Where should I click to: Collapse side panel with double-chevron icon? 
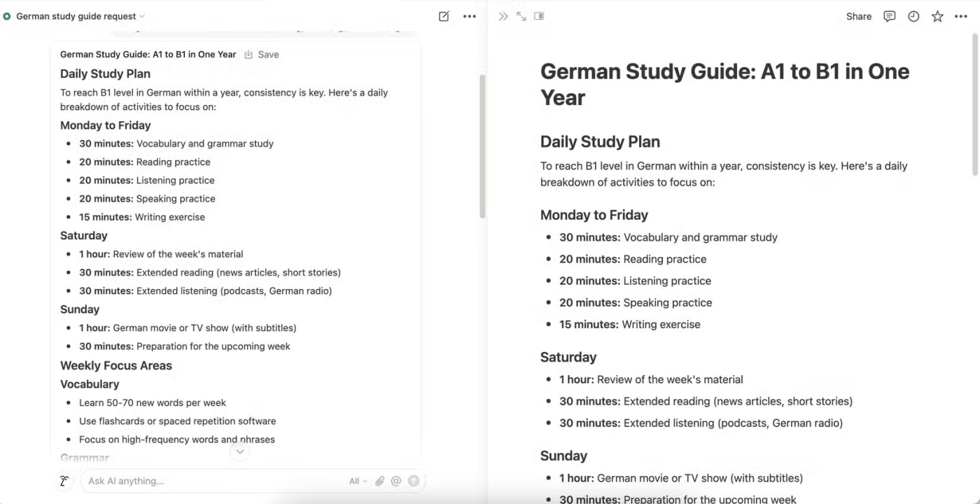tap(503, 16)
